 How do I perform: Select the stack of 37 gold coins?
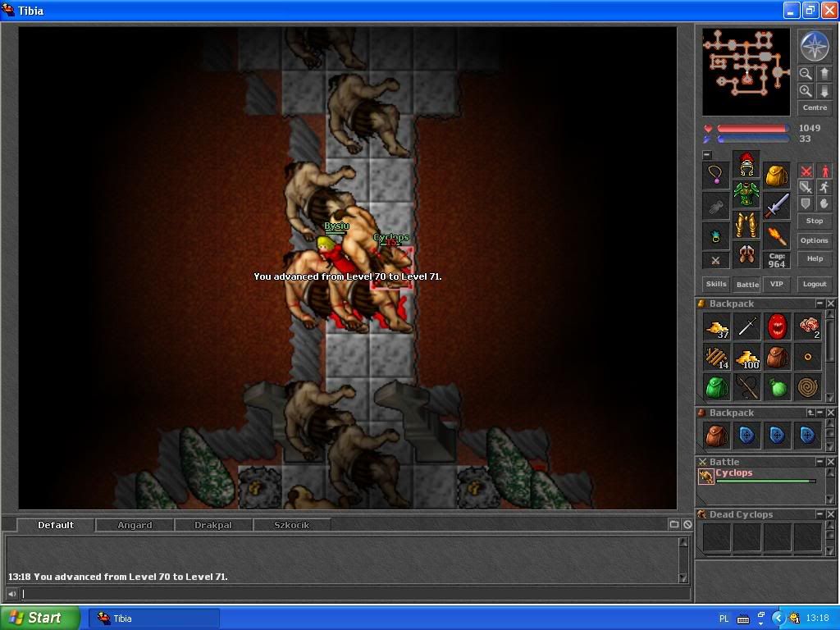click(x=717, y=326)
